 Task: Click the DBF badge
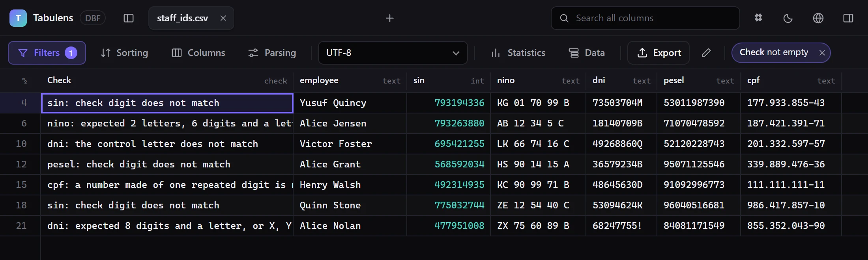point(93,18)
